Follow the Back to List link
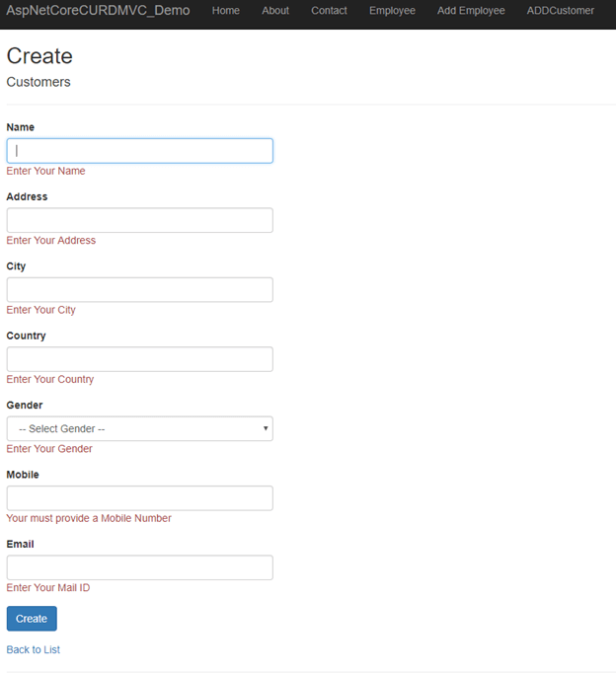This screenshot has width=616, height=674. point(34,649)
